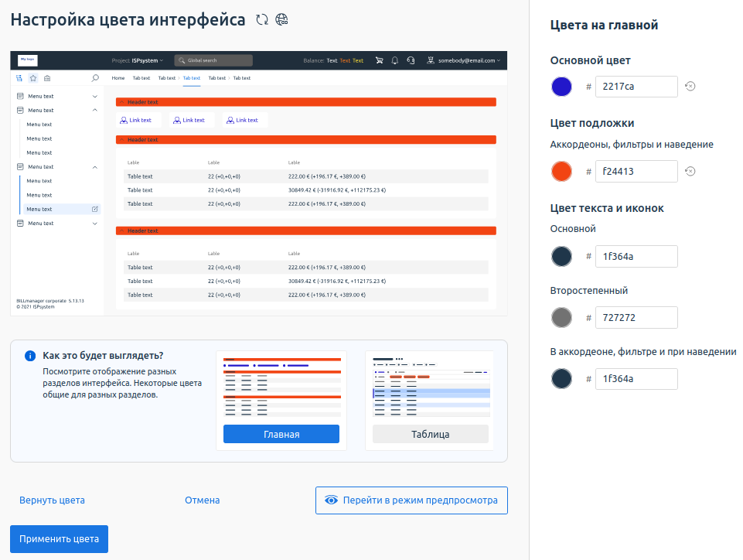Screen dimensions: 743x560
Task: Click the globe icon next to the heading
Action: 281,20
